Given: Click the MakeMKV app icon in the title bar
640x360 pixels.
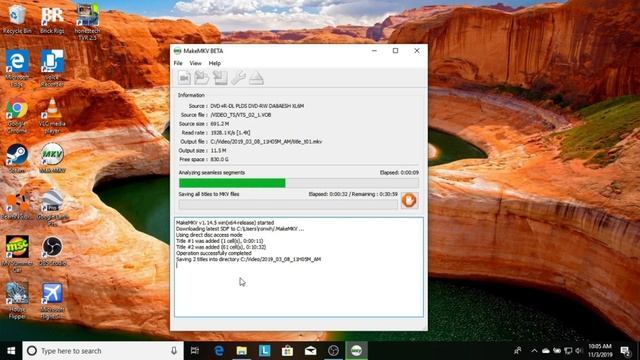Looking at the screenshot, I should coord(177,51).
